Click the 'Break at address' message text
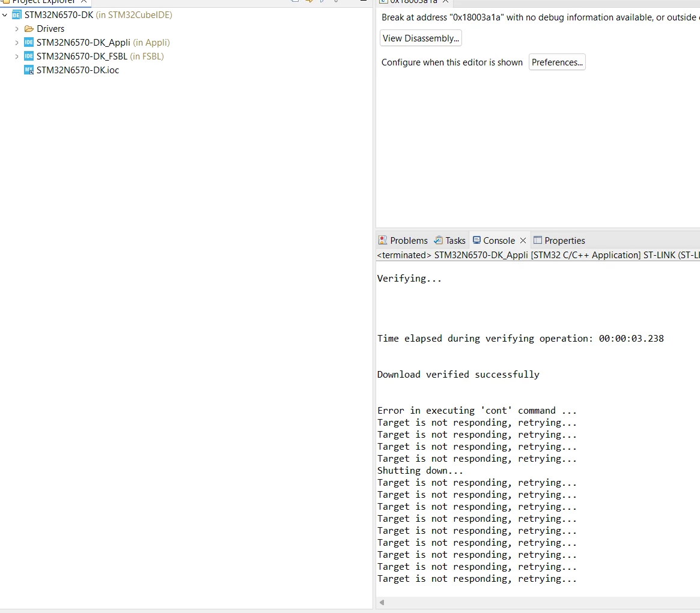The width and height of the screenshot is (700, 613). (x=540, y=17)
